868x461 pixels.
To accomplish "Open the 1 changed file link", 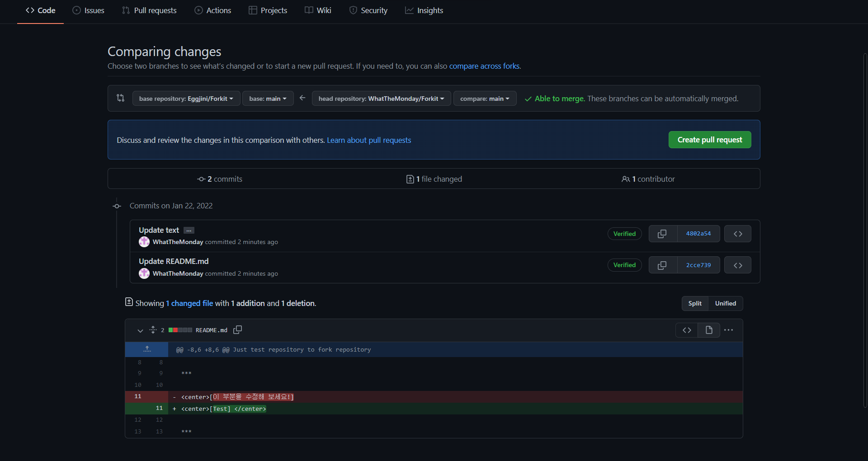I will click(x=189, y=303).
